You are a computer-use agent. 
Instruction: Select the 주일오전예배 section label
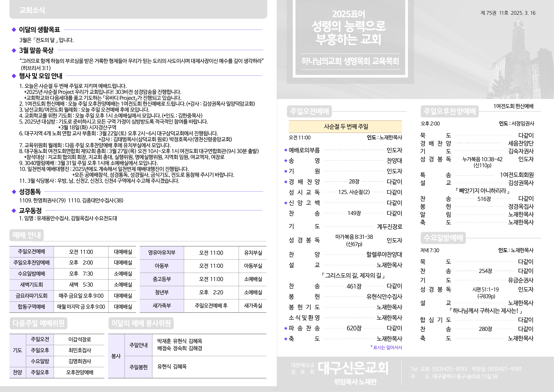pos(309,111)
